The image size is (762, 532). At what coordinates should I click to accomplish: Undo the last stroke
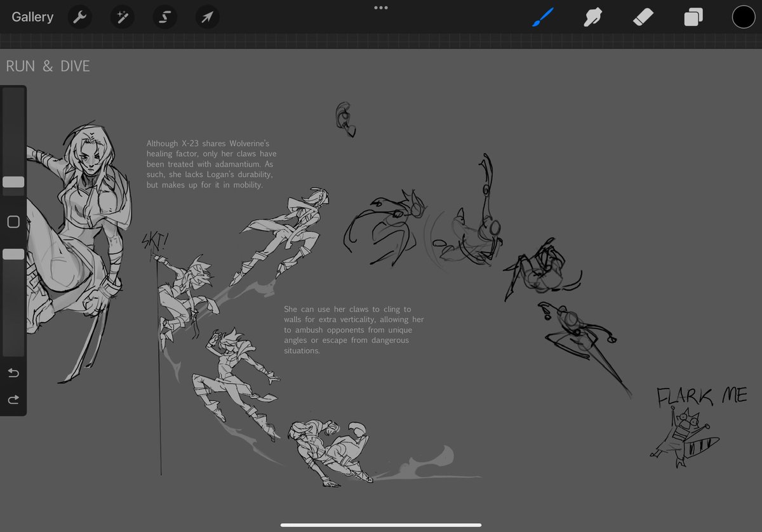pos(13,373)
